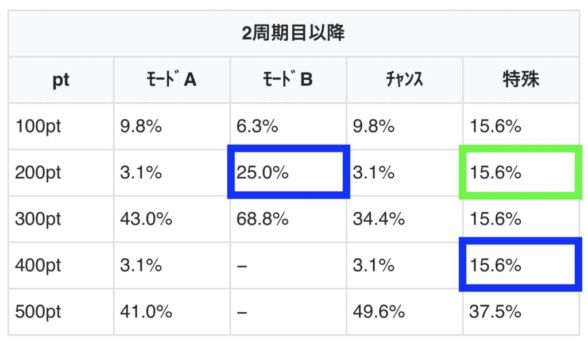The height and width of the screenshot is (364, 588).
Task: Click the 37.5% value
Action: pyautogui.click(x=496, y=312)
